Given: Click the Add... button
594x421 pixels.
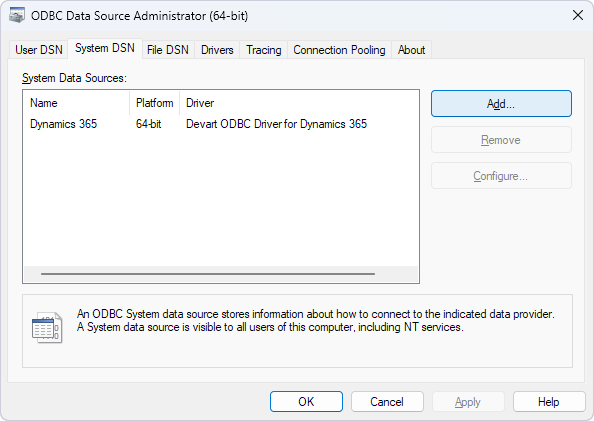Looking at the screenshot, I should 501,103.
